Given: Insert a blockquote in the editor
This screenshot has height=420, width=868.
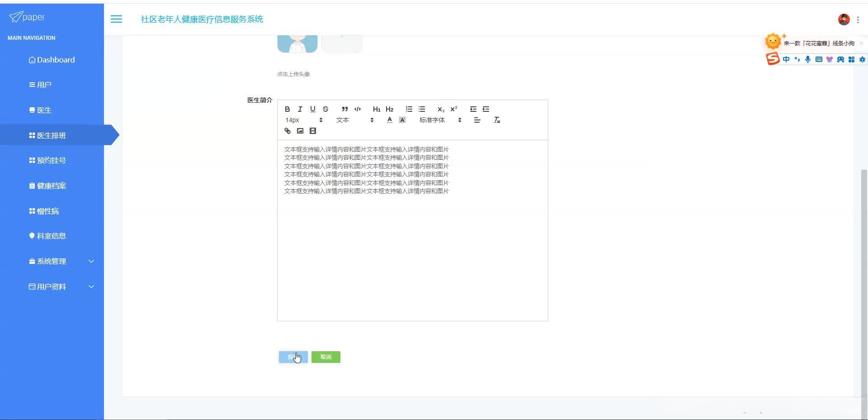Looking at the screenshot, I should [x=344, y=109].
